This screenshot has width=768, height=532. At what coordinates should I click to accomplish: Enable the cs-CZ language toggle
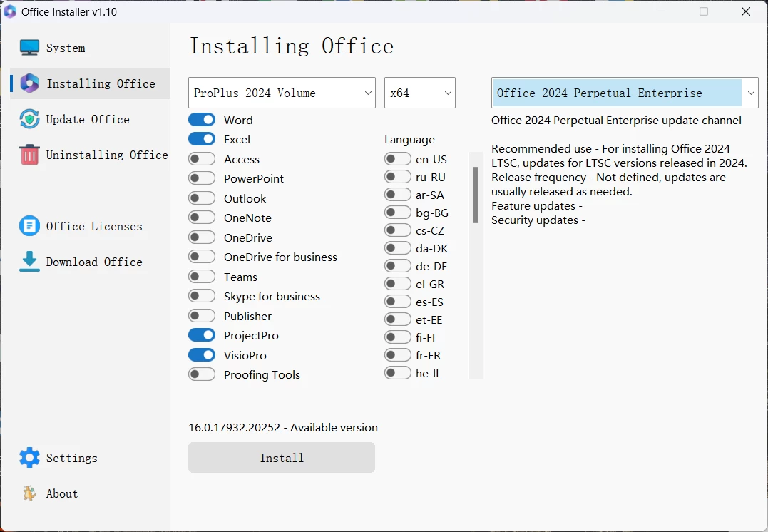pyautogui.click(x=398, y=230)
